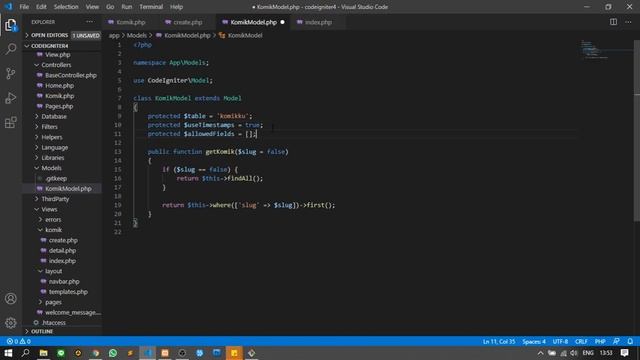Open the Manage gear icon

[11, 323]
